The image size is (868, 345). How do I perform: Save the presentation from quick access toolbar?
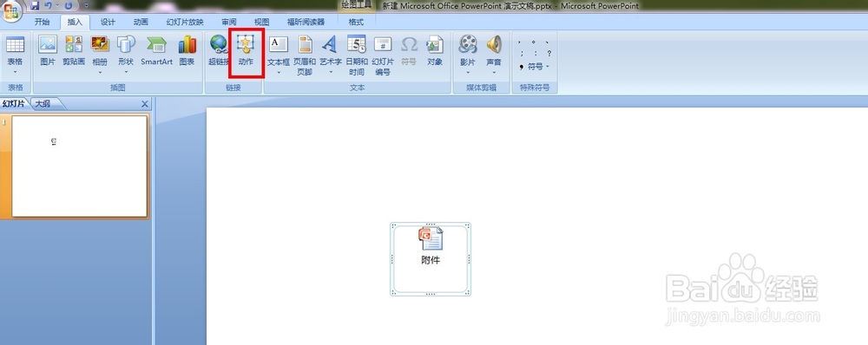click(x=36, y=5)
